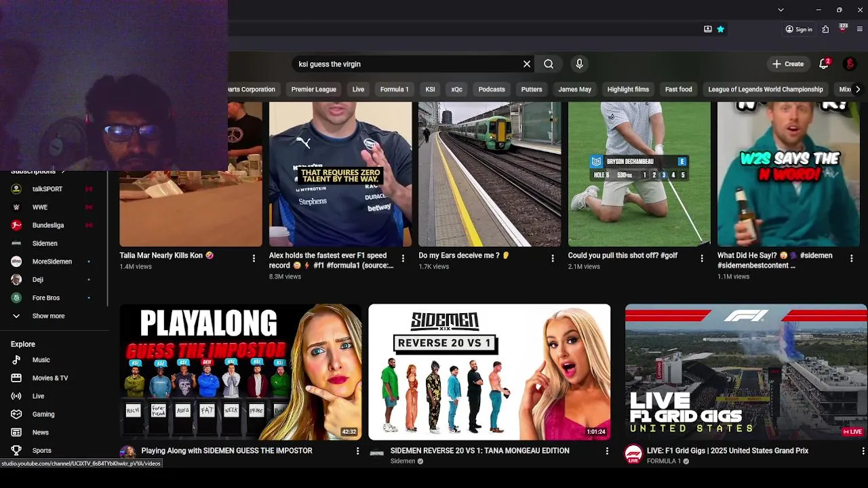The height and width of the screenshot is (488, 868).
Task: Open options for Guess The Impostor video
Action: coord(358,451)
